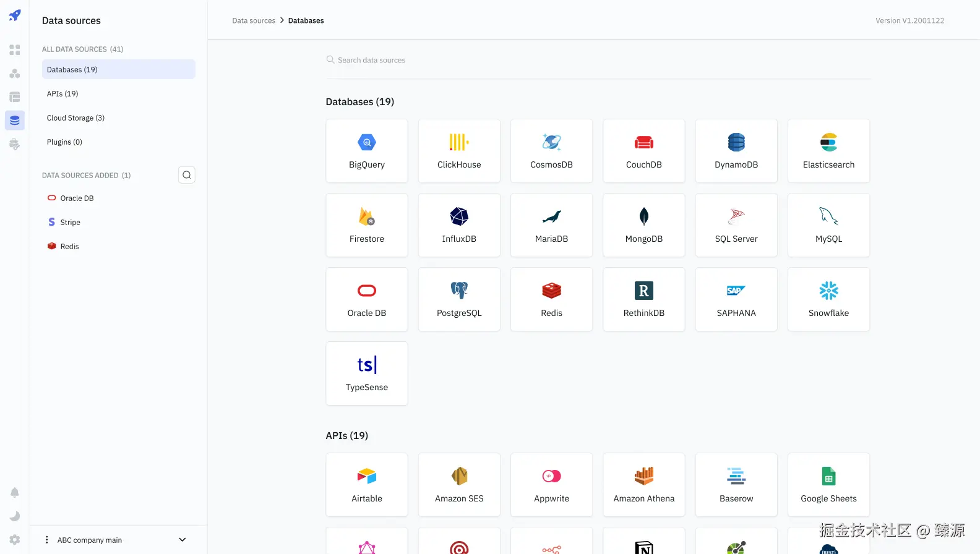Image resolution: width=980 pixels, height=554 pixels.
Task: Choose the Oracle DB card in grid
Action: (367, 299)
